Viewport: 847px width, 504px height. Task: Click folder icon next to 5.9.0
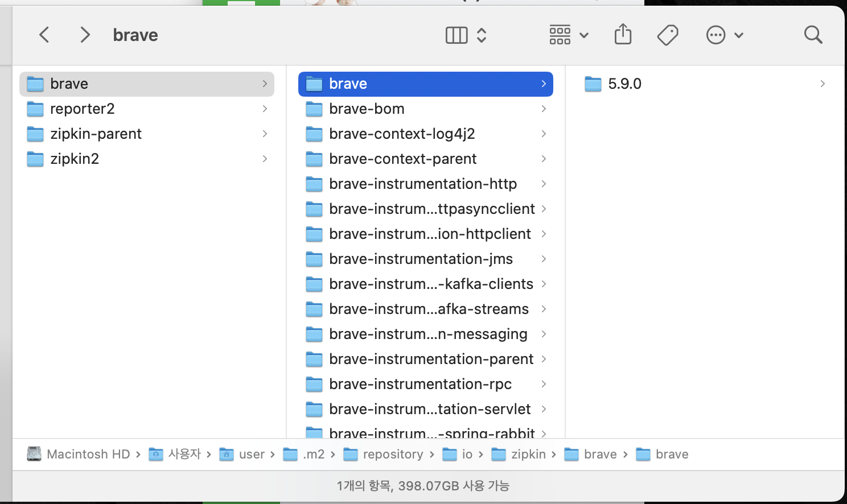click(593, 84)
